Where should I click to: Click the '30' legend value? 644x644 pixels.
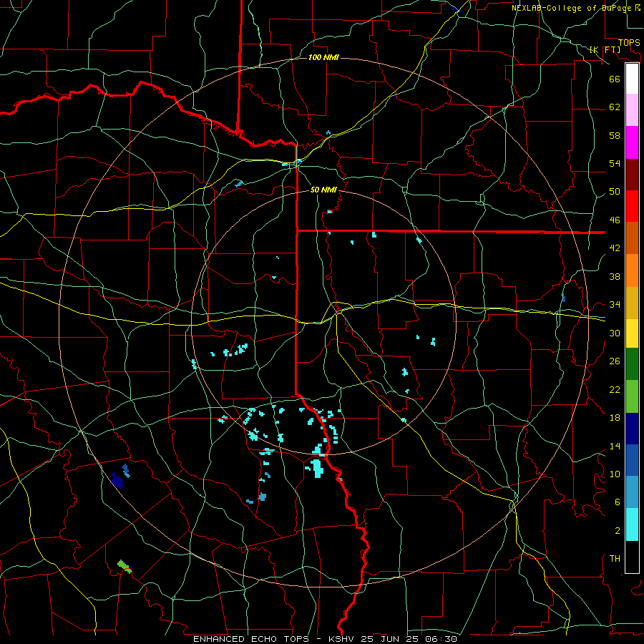pos(615,333)
